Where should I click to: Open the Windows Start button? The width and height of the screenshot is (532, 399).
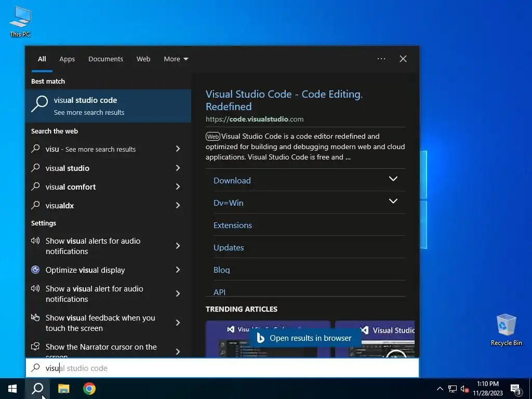[x=12, y=389]
